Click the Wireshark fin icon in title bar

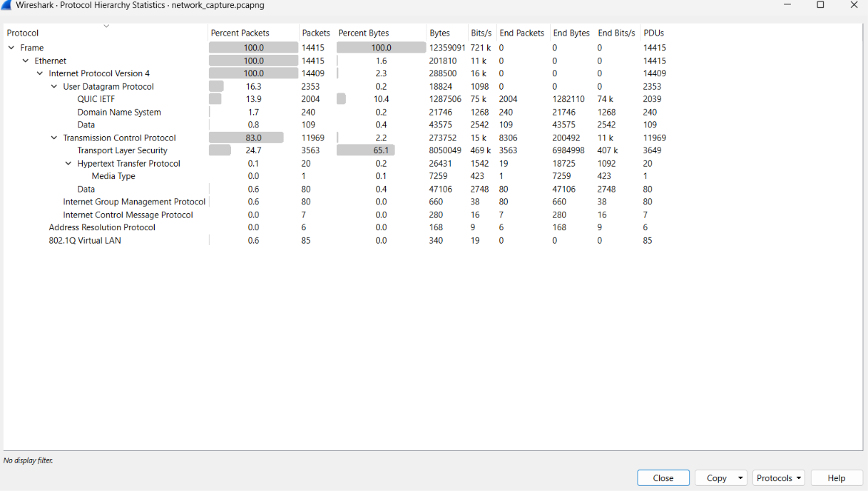[6, 5]
